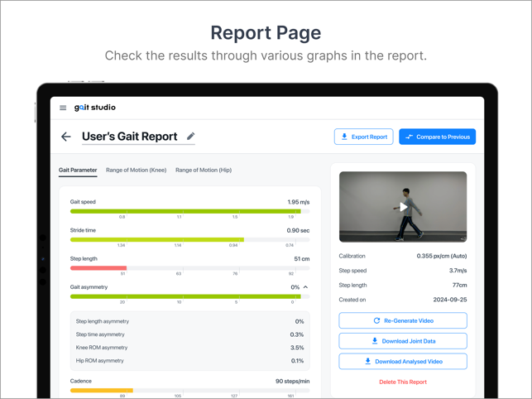Image resolution: width=532 pixels, height=399 pixels.
Task: Click the "51 cm" step length value
Action: click(302, 259)
